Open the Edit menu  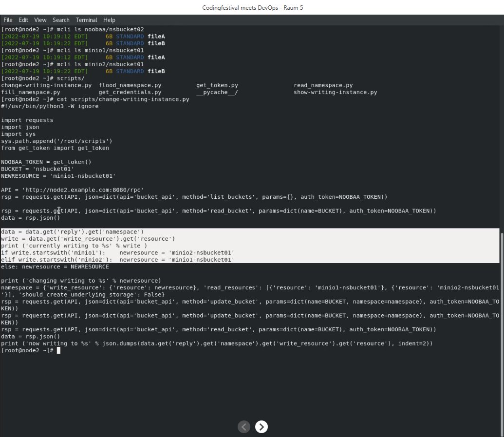[x=23, y=20]
